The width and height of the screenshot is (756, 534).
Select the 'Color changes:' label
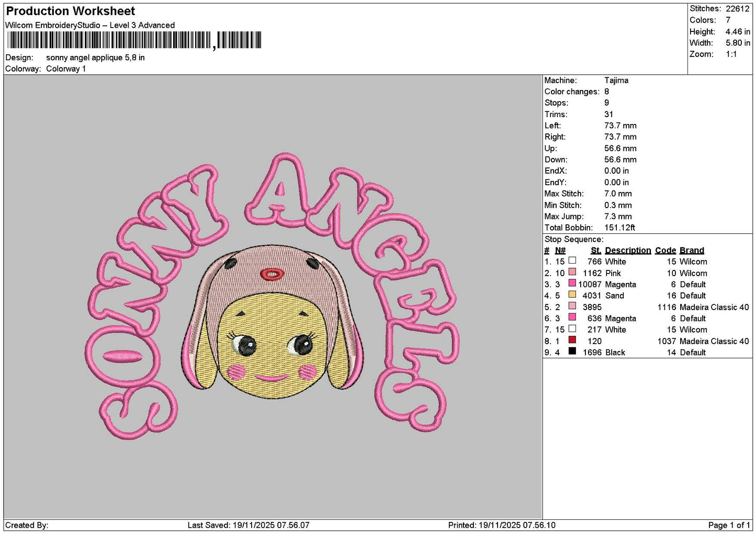pyautogui.click(x=572, y=92)
